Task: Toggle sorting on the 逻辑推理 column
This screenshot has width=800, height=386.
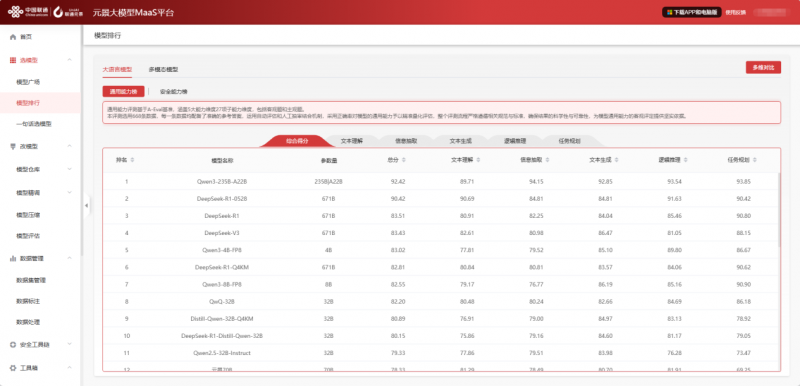Action: point(685,160)
